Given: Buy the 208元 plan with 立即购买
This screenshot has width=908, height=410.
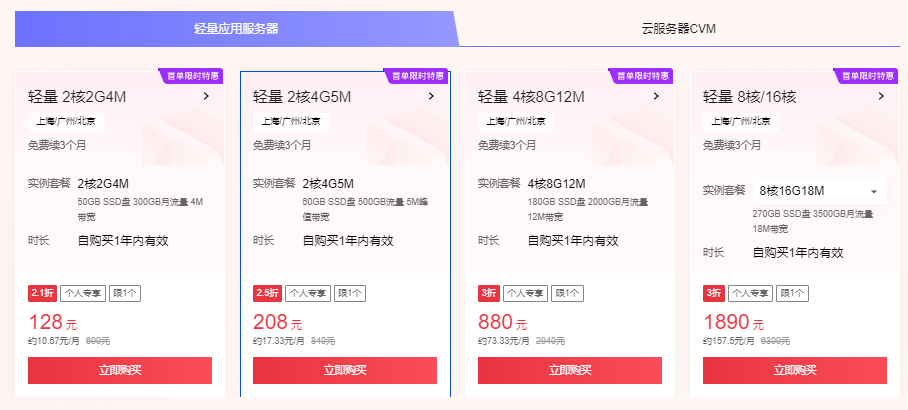Looking at the screenshot, I should point(345,370).
